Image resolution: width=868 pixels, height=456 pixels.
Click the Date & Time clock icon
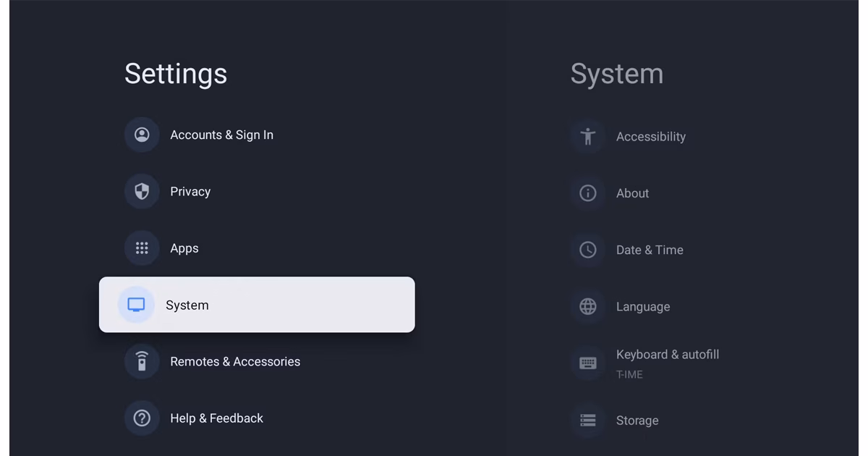click(x=588, y=250)
